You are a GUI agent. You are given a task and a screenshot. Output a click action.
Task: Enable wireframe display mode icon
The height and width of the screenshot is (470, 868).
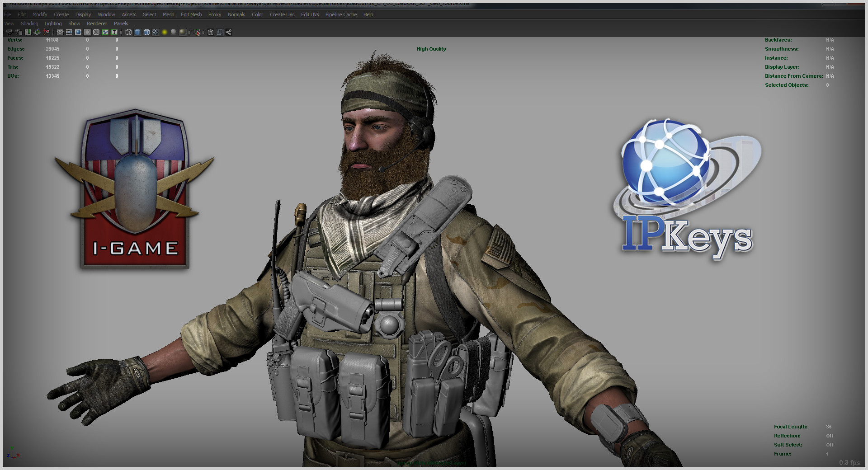click(128, 32)
